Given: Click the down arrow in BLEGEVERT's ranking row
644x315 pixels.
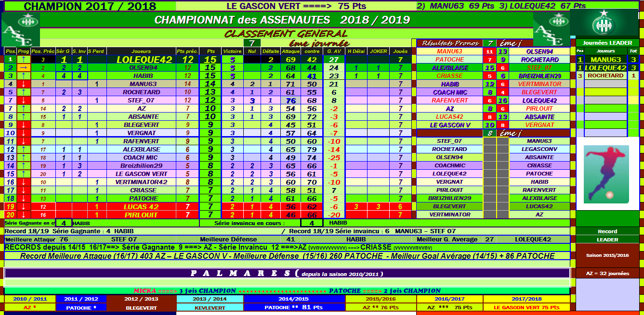Looking at the screenshot, I should click(x=24, y=125).
